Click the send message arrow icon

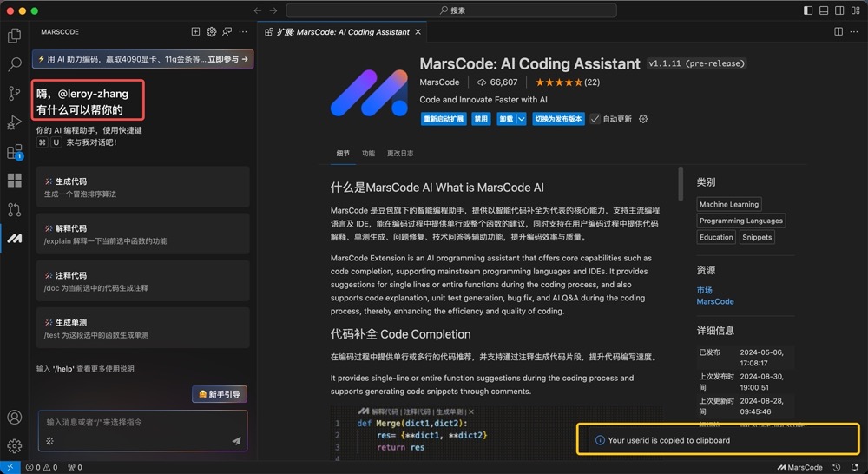236,441
